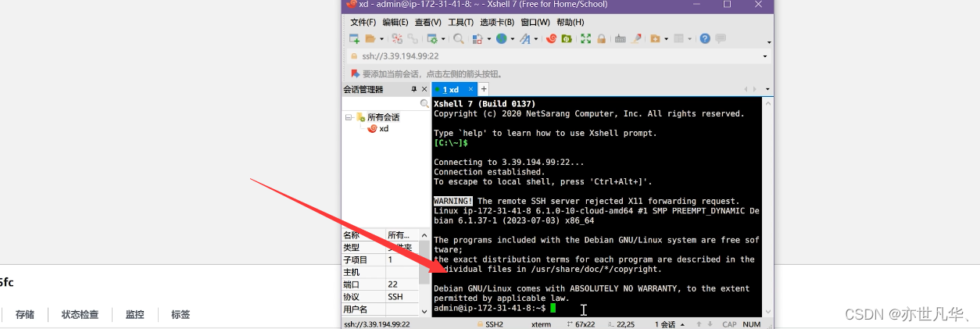Image resolution: width=980 pixels, height=329 pixels.
Task: Open the 工具(T) menu
Action: click(461, 23)
